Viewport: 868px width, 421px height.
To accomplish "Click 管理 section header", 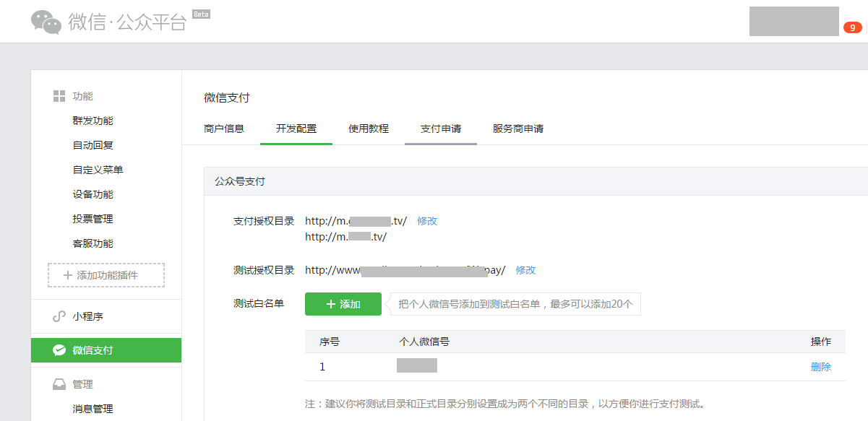I will click(x=82, y=384).
